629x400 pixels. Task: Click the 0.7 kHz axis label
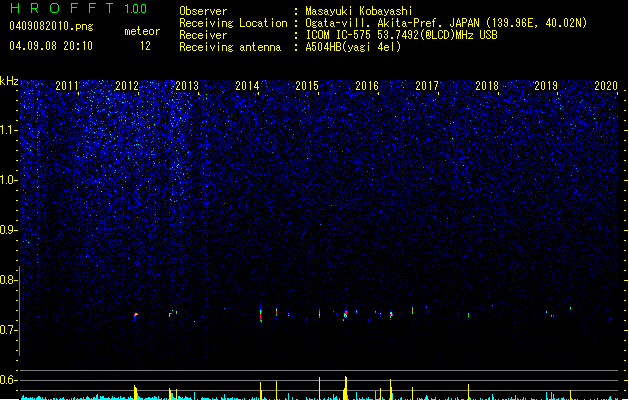(8, 330)
